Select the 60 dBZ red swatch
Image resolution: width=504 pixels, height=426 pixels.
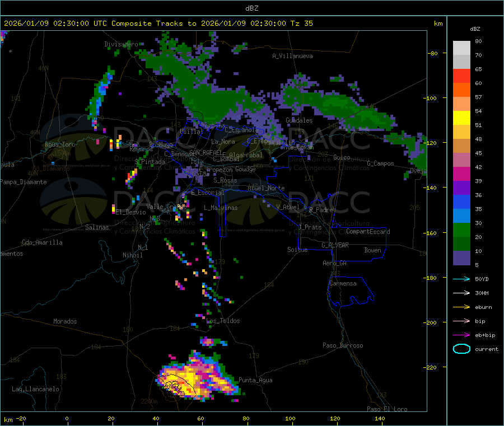pos(461,76)
